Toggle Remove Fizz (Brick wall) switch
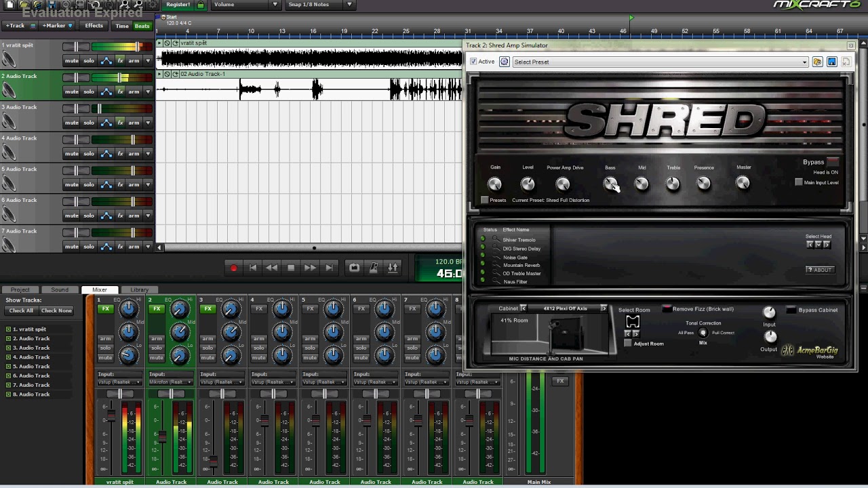The image size is (868, 488). pyautogui.click(x=667, y=309)
